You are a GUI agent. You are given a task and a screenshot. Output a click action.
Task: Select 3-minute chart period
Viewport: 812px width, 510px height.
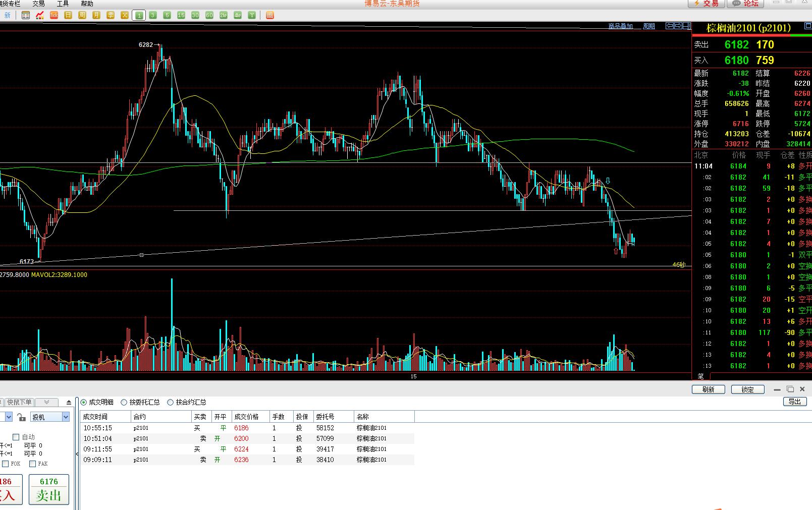pos(153,15)
